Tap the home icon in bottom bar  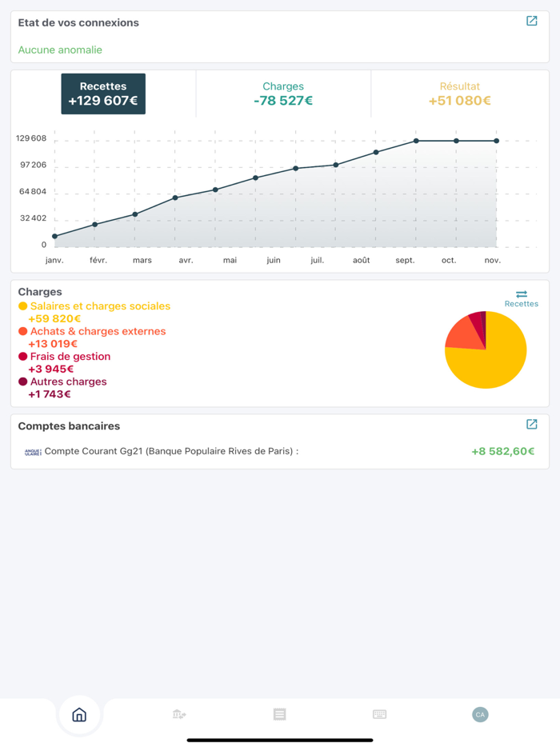79,714
